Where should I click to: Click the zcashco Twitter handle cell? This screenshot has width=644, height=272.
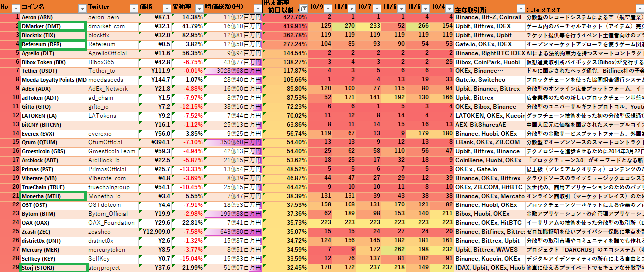click(x=112, y=232)
